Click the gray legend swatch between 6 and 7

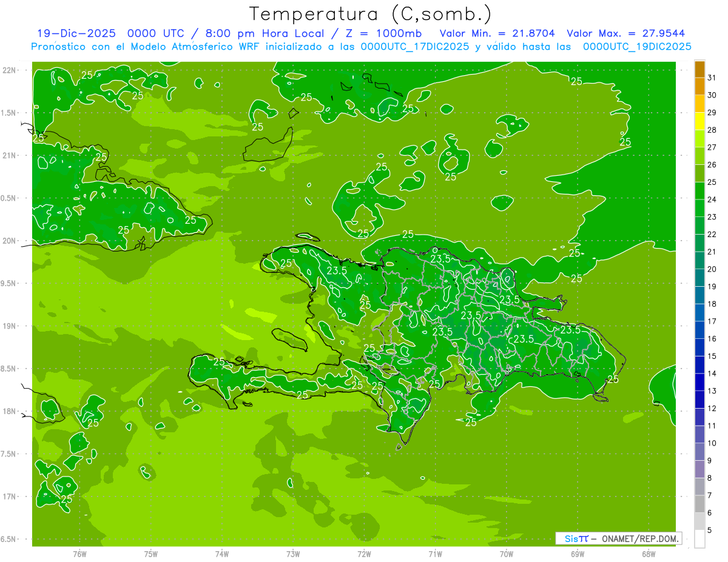[699, 504]
